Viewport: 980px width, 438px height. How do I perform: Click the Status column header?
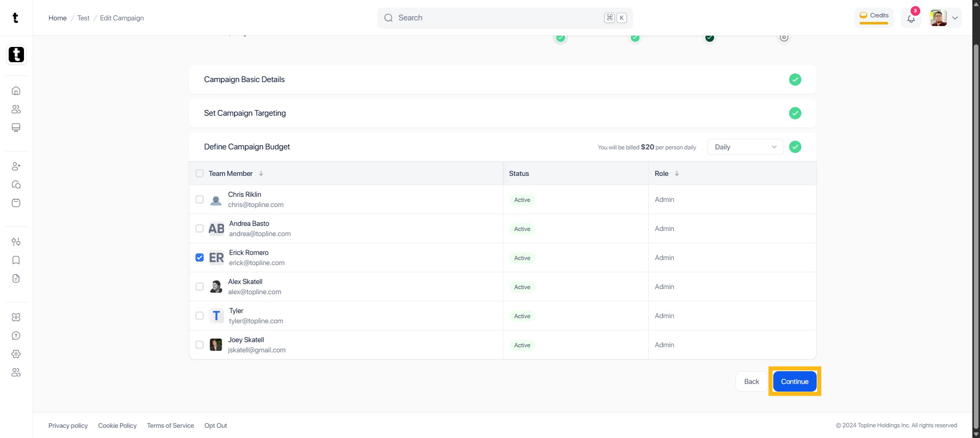pyautogui.click(x=519, y=173)
